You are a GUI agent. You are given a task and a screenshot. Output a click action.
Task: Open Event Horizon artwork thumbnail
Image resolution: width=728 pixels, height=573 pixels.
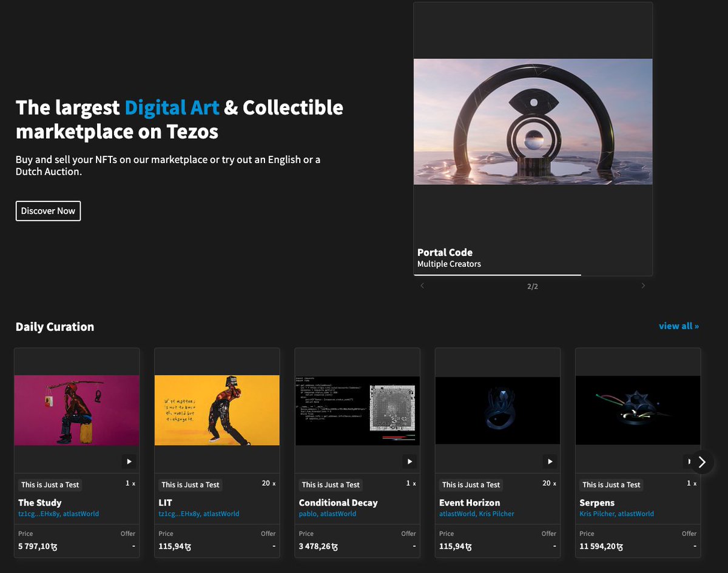[497, 410]
